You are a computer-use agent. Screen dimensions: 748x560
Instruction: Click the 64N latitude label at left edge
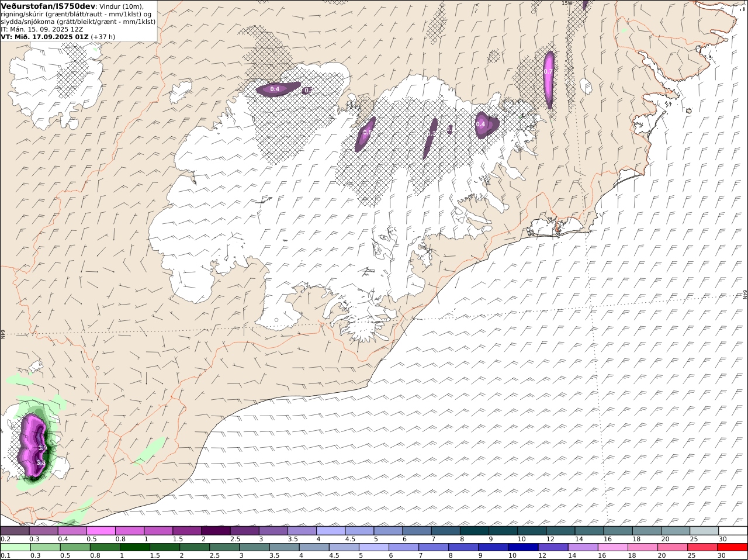pos(3,334)
